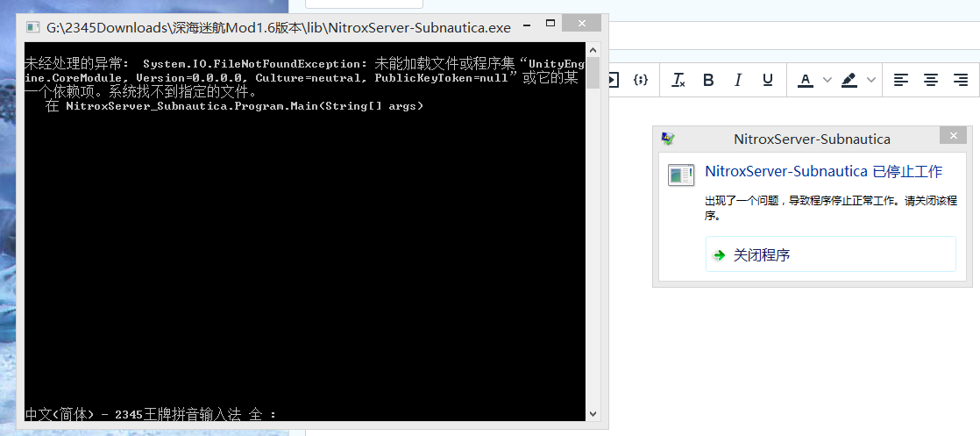
Task: Close the NitroxServer-Subnautica.exe console window
Action: [x=581, y=23]
